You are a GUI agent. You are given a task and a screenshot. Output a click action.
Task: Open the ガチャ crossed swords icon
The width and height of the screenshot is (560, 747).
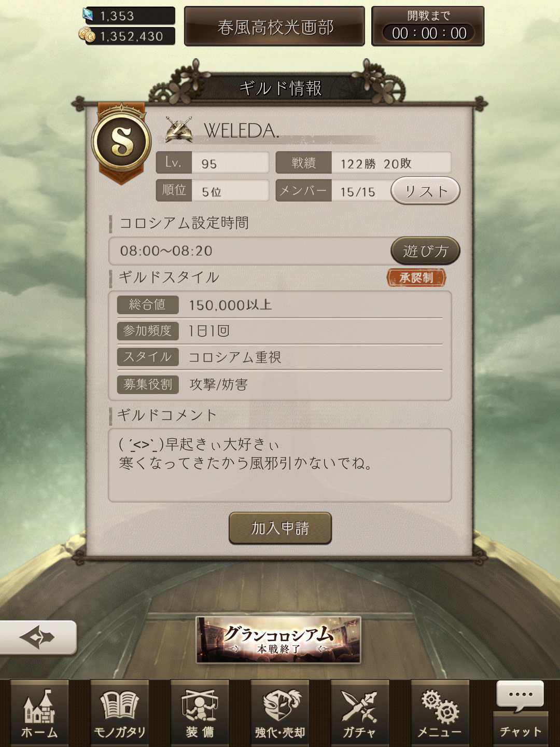pyautogui.click(x=360, y=713)
